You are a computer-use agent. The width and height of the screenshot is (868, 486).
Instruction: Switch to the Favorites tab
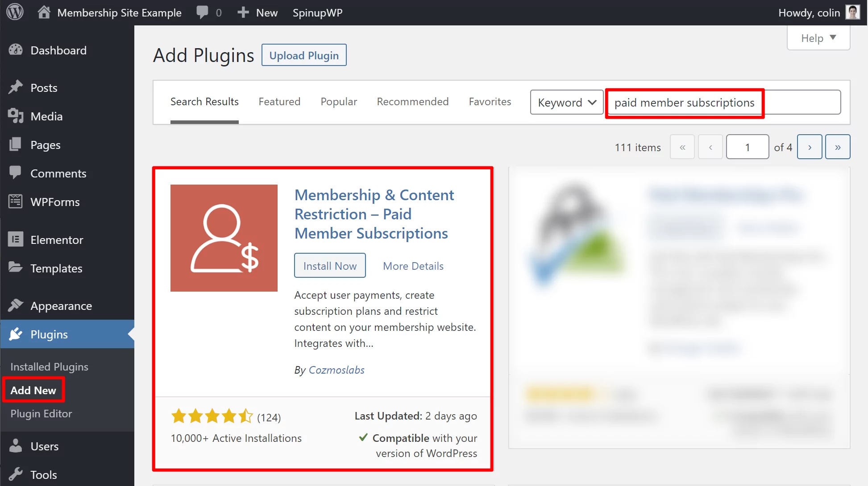pyautogui.click(x=490, y=102)
